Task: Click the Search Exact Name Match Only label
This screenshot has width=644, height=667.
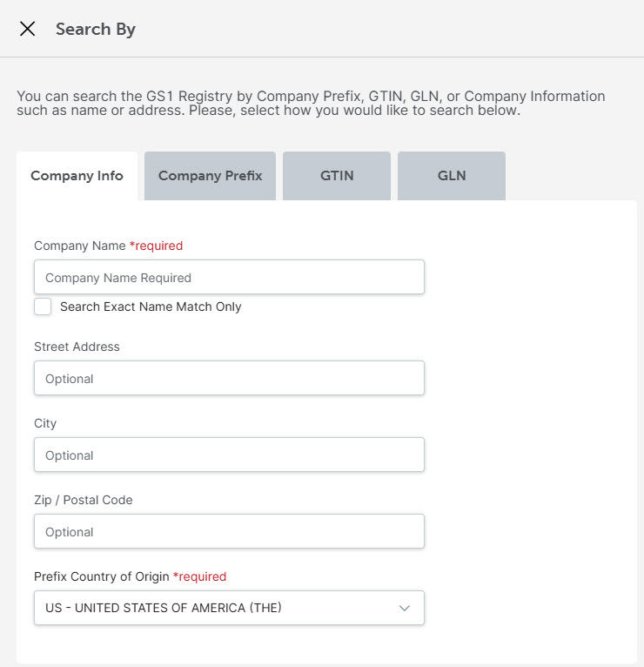Action: 151,307
